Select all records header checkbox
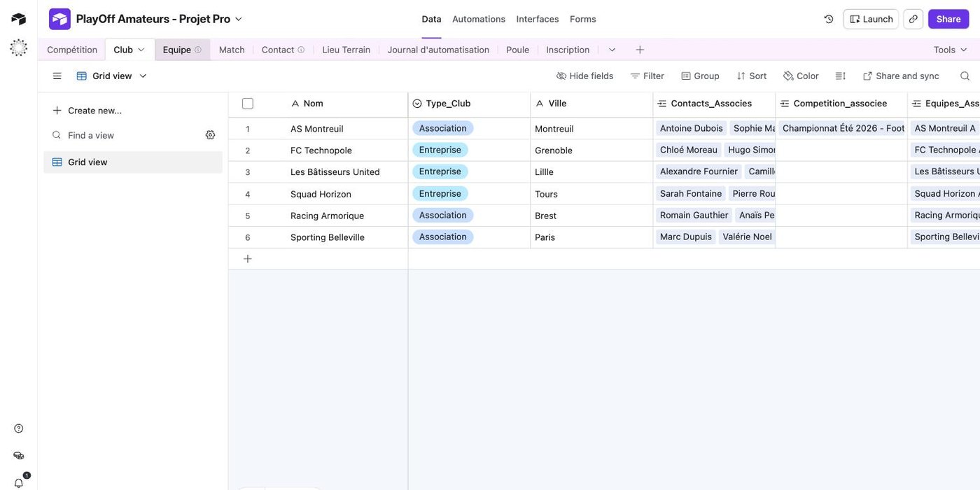This screenshot has width=980, height=490. (248, 104)
